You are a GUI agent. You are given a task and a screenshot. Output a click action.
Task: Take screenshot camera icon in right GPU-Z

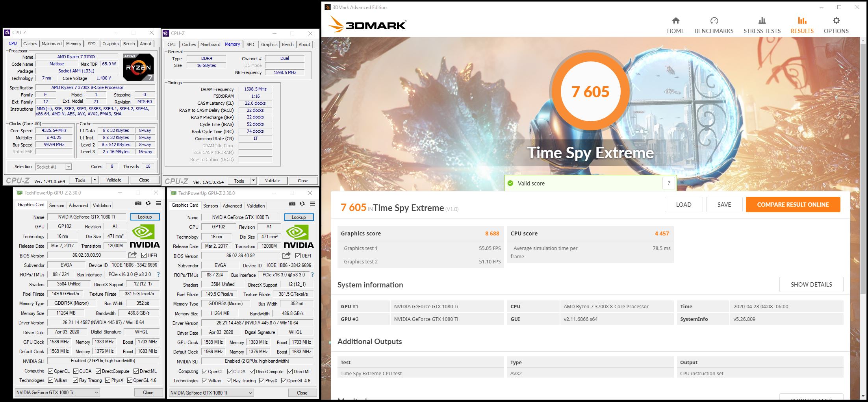click(x=292, y=204)
